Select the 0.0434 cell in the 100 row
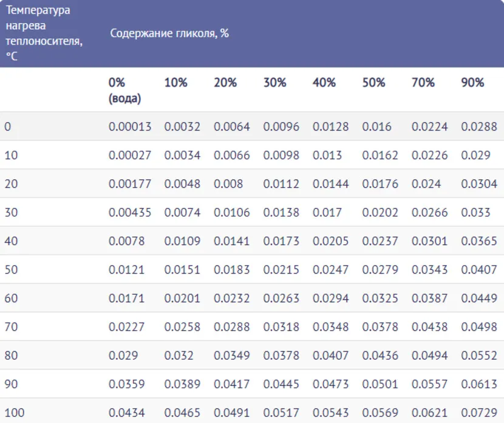 tap(126, 413)
